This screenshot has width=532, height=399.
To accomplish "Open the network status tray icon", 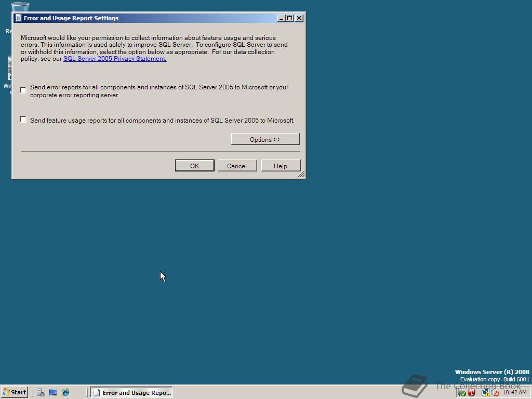I will (485, 393).
